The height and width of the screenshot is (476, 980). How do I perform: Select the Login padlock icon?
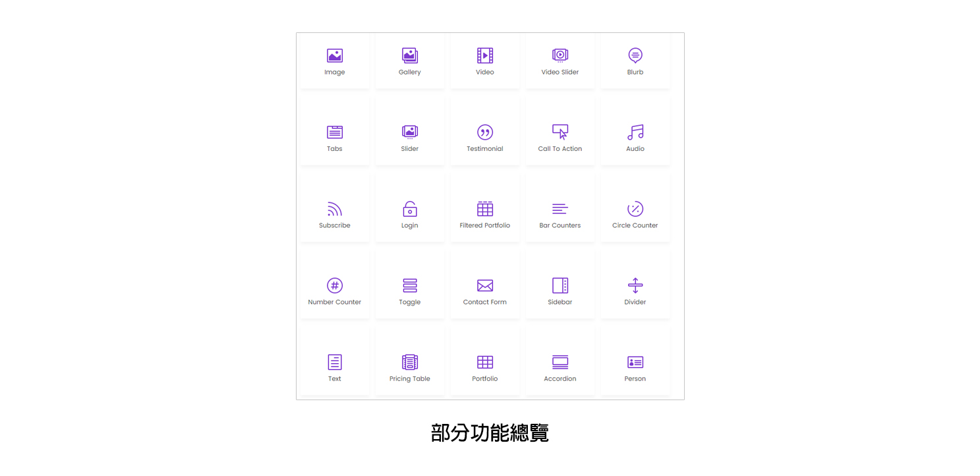(410, 209)
